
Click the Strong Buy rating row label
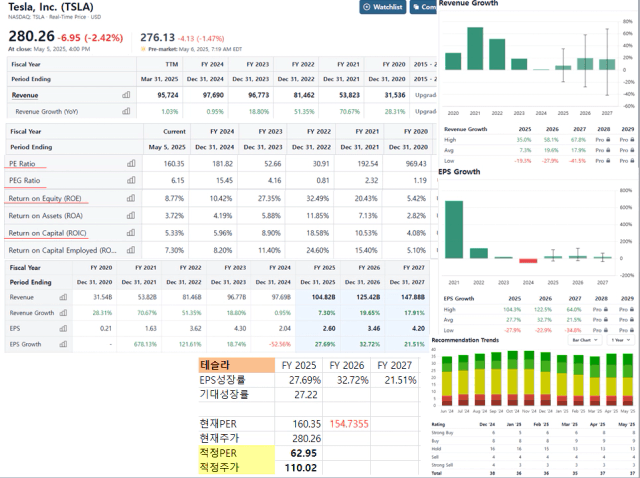click(x=442, y=433)
